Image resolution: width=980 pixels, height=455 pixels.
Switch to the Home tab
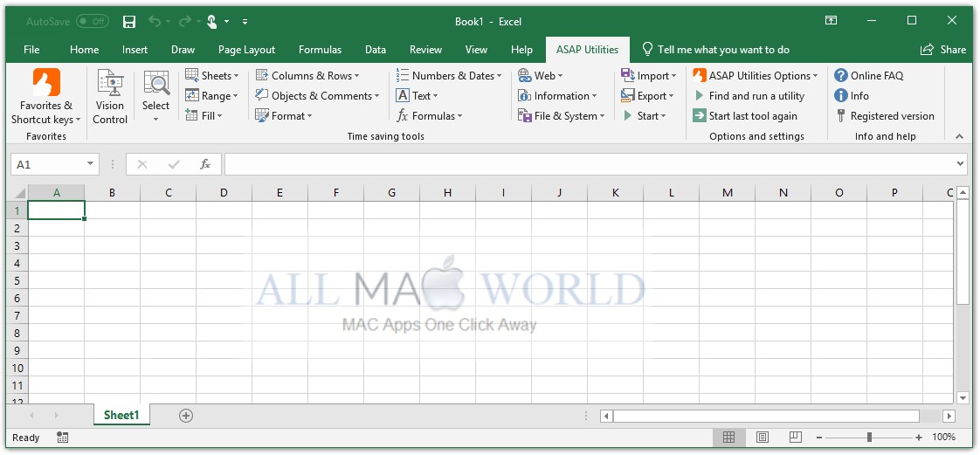coord(85,50)
